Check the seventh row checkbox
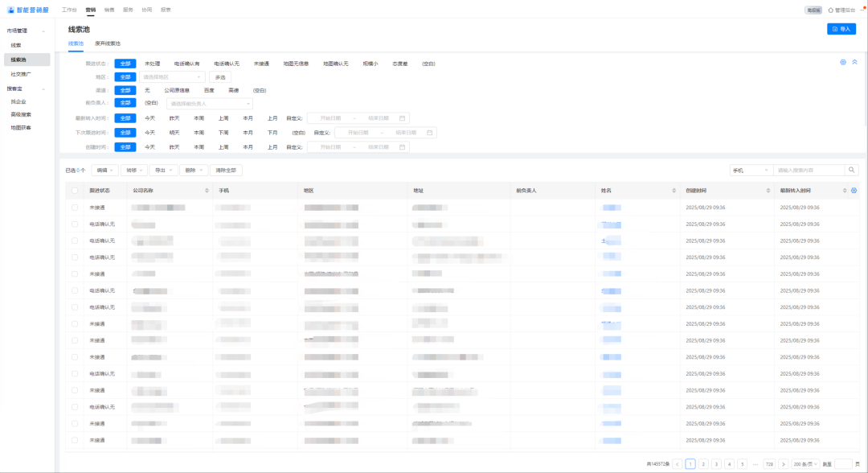 (x=75, y=307)
